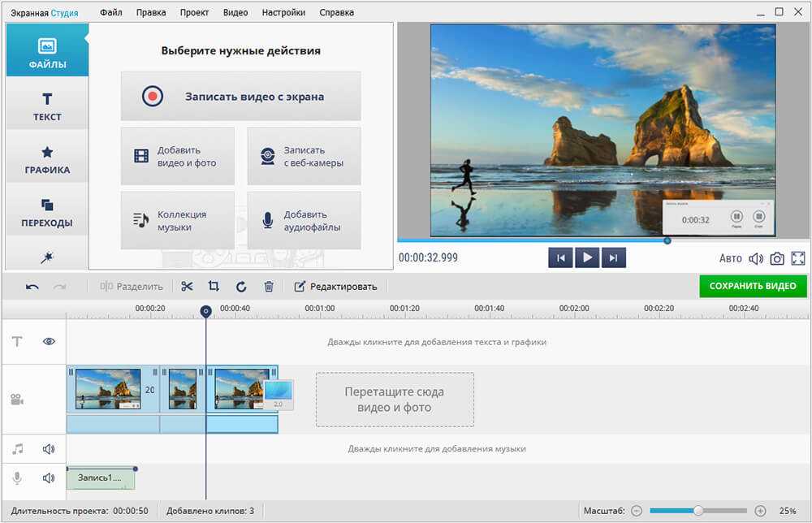The image size is (812, 523).
Task: Enter fullscreen preview mode
Action: (798, 258)
